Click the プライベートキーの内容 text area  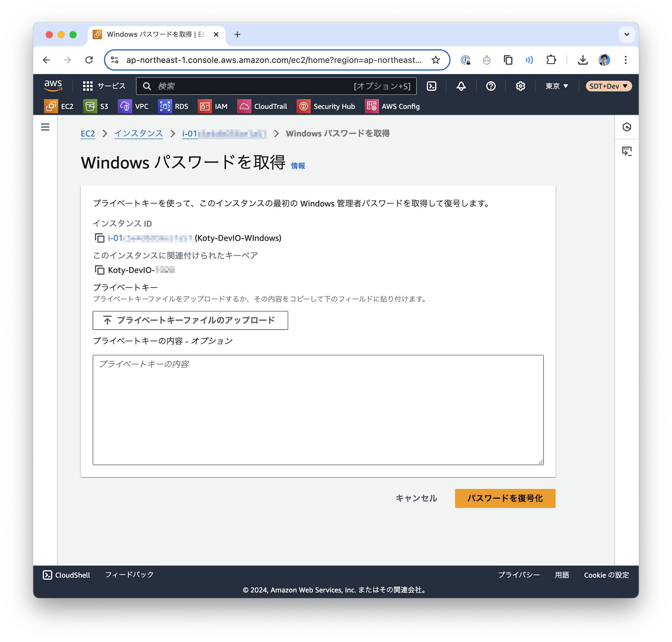pyautogui.click(x=318, y=410)
